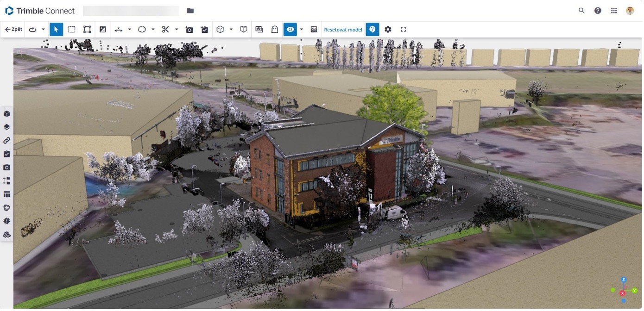Expand the measurement tool dropdown arrow
The image size is (644, 311).
[x=129, y=30]
